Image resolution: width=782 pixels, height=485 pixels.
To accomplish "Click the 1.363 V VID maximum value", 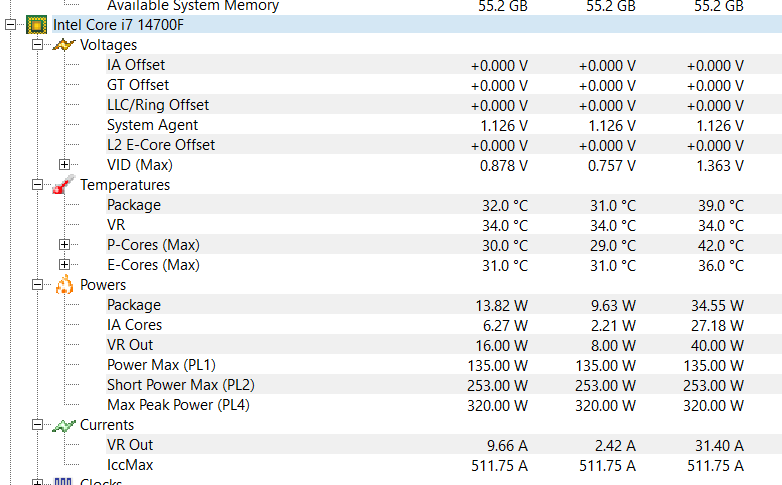I will pyautogui.click(x=720, y=166).
